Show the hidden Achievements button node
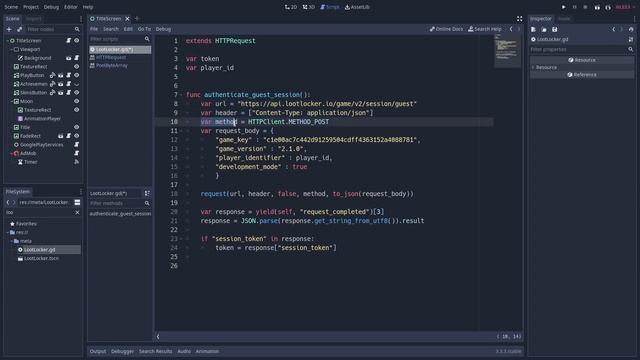Viewport: 640px width, 360px height. click(76, 84)
